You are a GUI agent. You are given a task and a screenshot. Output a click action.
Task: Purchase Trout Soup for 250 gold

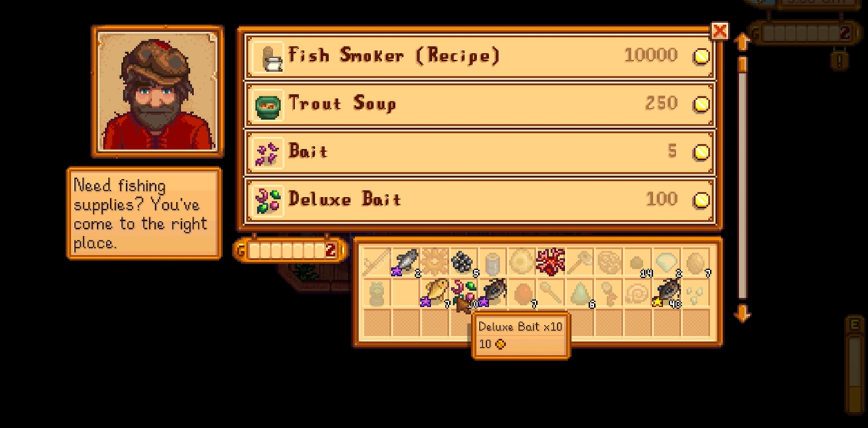(480, 104)
